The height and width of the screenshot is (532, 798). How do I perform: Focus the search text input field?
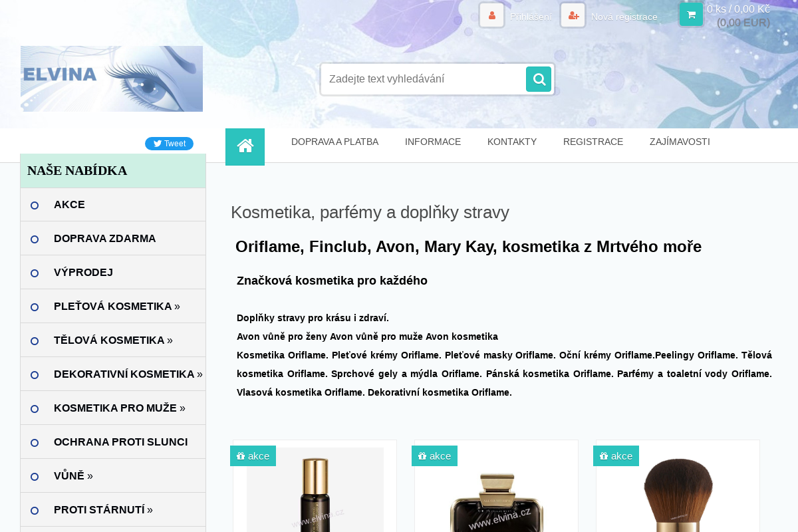click(x=423, y=79)
